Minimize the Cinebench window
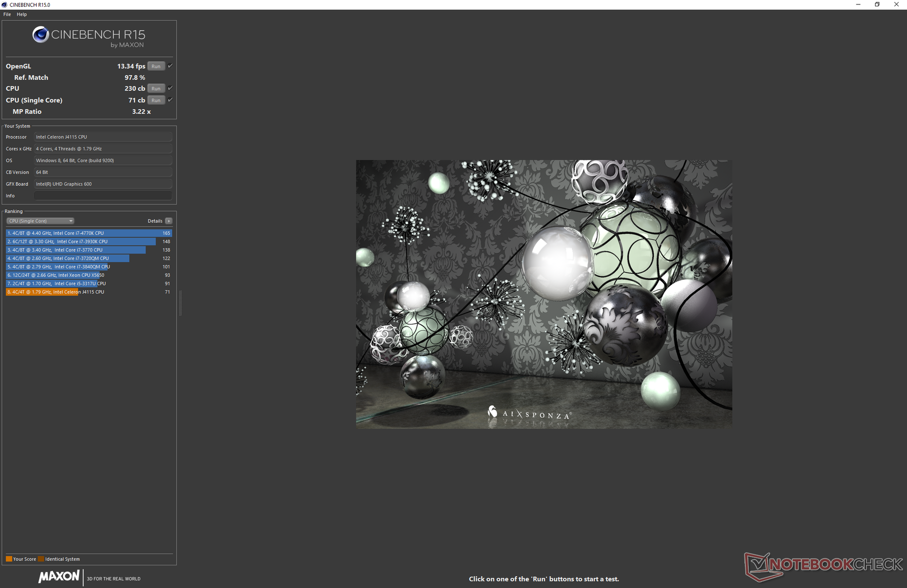The image size is (907, 588). pos(858,4)
